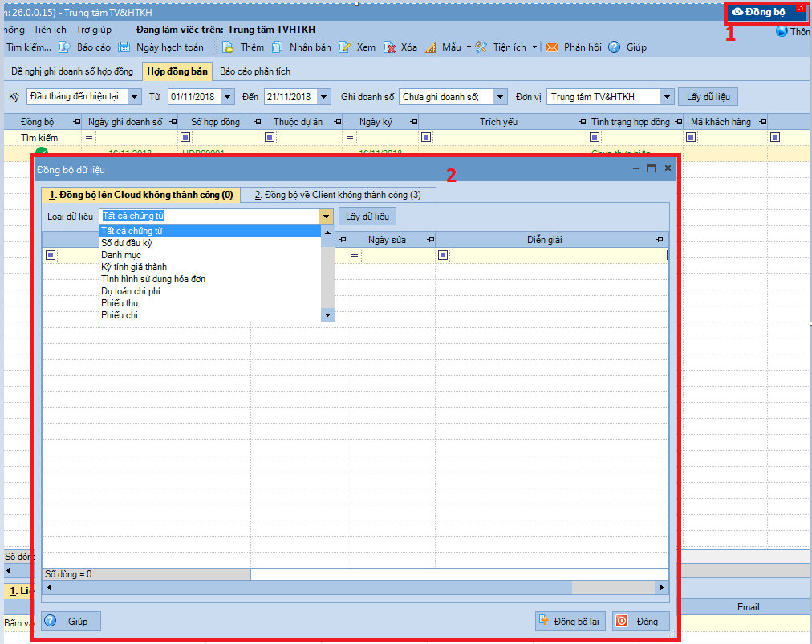Click filter operator under Diễn giải column

443,255
